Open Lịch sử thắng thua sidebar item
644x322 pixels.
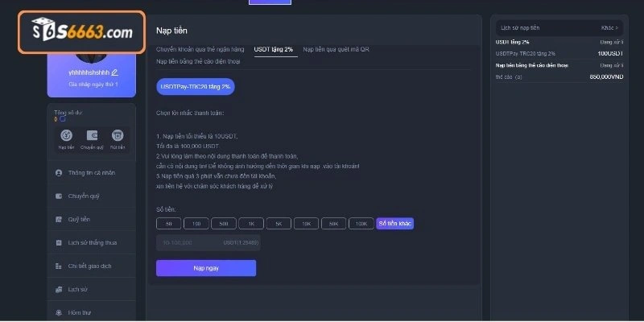click(x=92, y=242)
